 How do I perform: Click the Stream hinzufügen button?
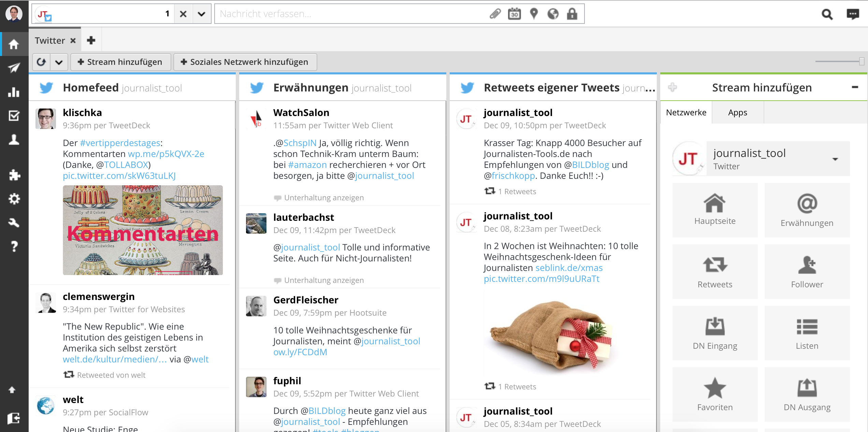tap(120, 62)
